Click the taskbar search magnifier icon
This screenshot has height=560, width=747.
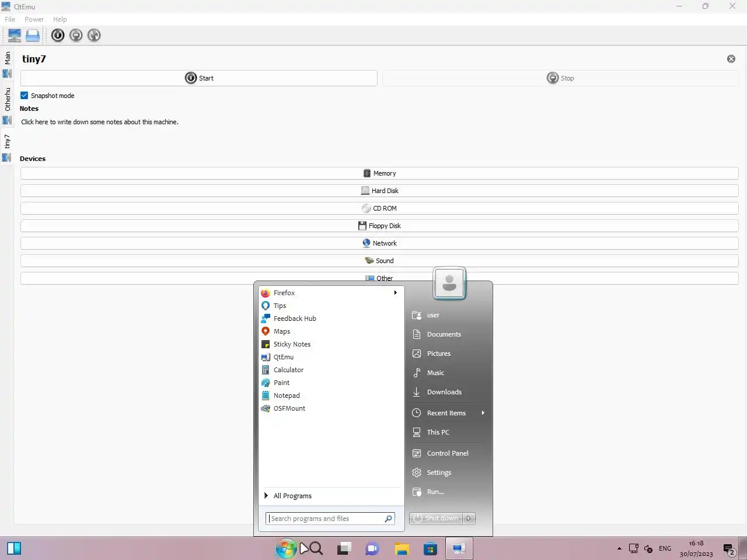[x=316, y=548]
